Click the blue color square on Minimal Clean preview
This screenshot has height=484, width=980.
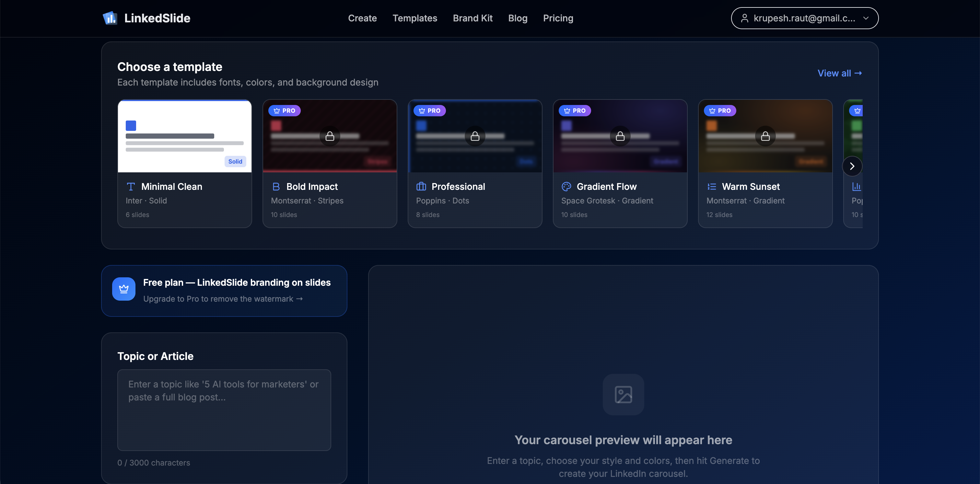tap(131, 125)
